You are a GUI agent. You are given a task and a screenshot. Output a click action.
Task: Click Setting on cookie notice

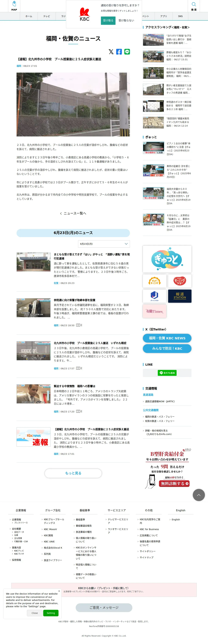pyautogui.click(x=51, y=613)
